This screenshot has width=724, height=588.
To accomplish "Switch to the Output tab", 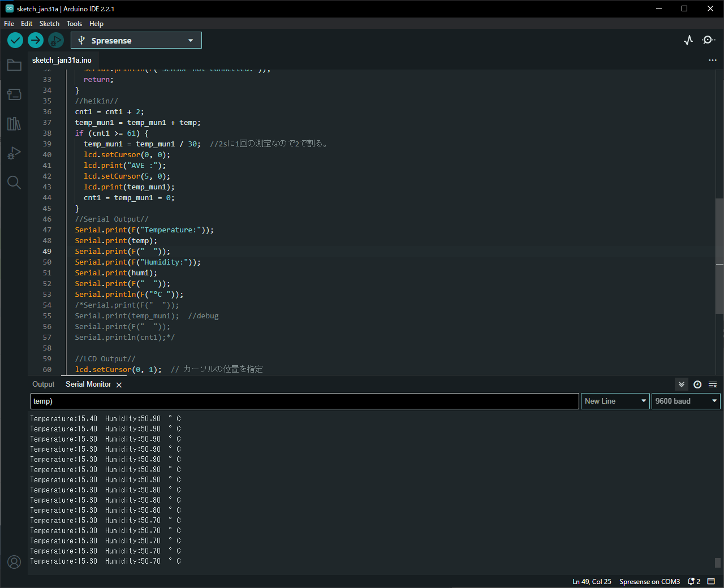I will point(44,384).
